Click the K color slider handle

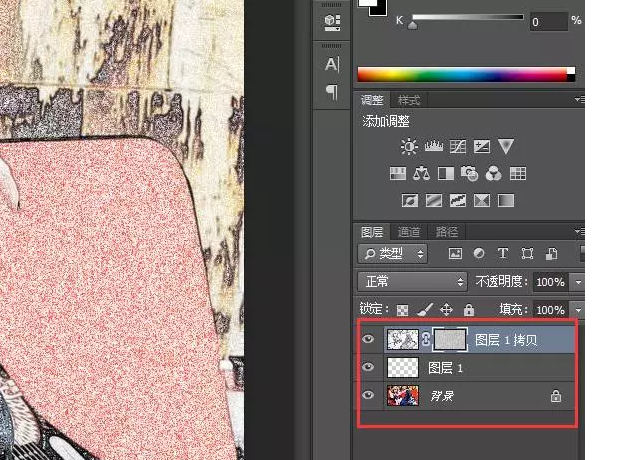[x=413, y=25]
